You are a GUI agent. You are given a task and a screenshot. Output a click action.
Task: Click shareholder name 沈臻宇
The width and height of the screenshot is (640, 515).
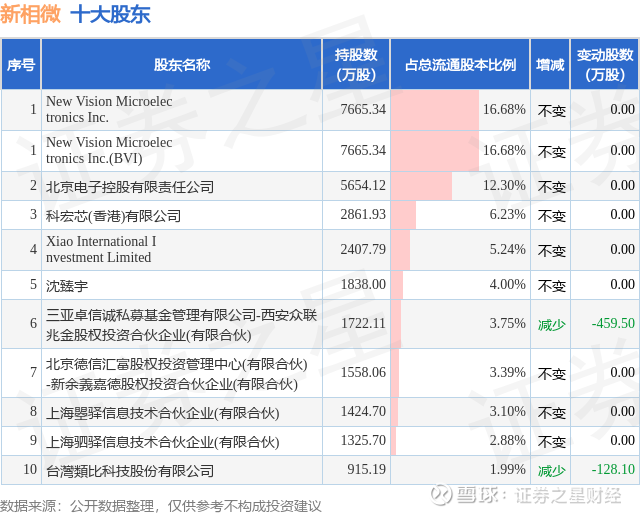(67, 285)
